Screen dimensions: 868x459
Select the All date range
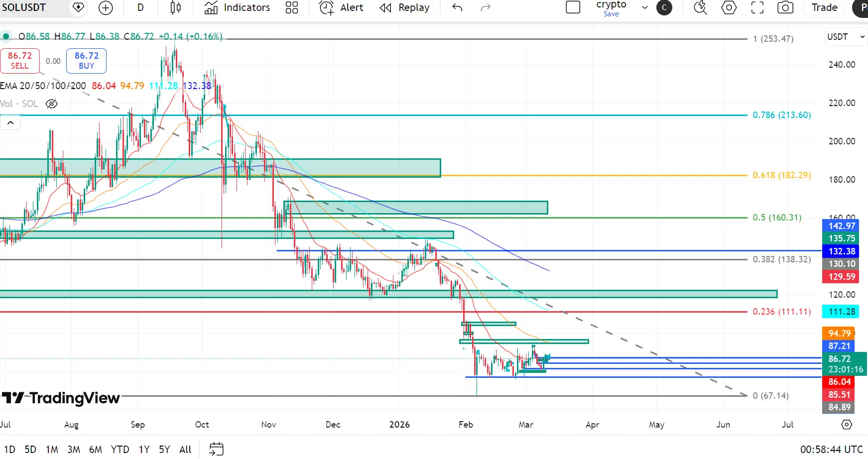(185, 450)
